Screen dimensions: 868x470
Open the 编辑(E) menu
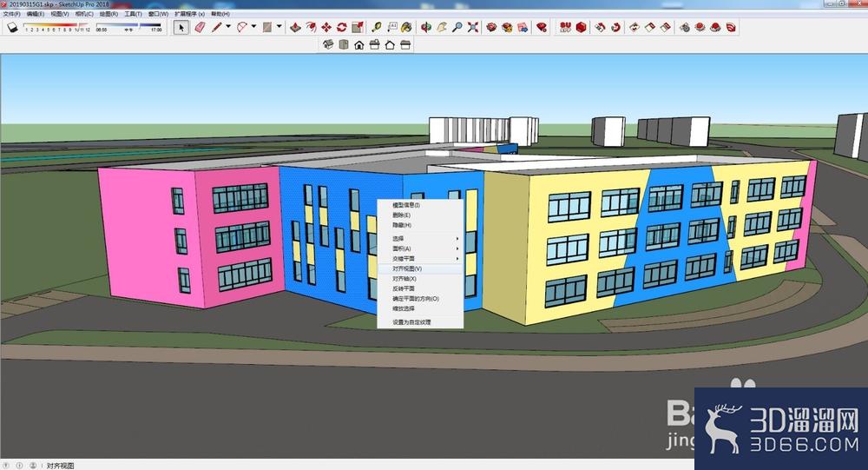[x=36, y=14]
